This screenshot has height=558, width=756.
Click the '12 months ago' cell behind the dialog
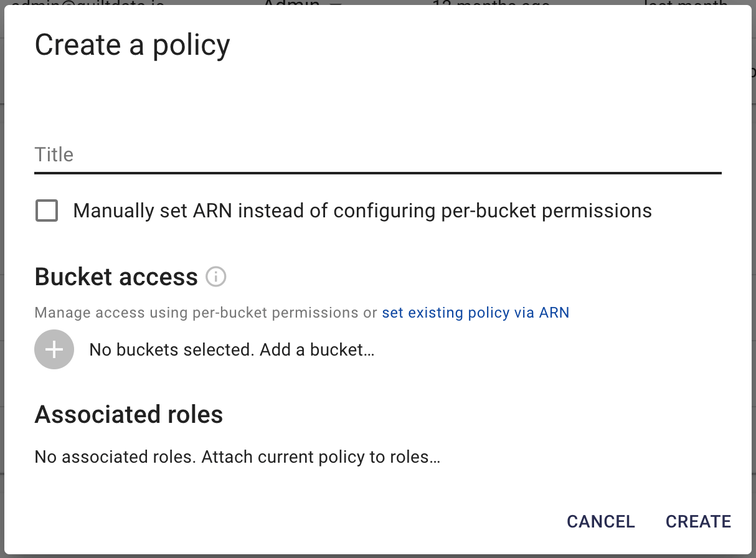pyautogui.click(x=492, y=3)
